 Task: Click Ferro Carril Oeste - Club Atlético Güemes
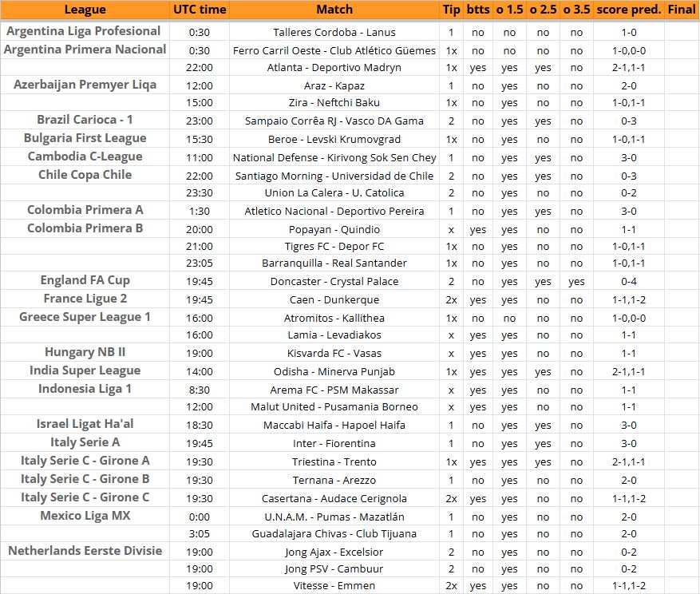tap(334, 50)
